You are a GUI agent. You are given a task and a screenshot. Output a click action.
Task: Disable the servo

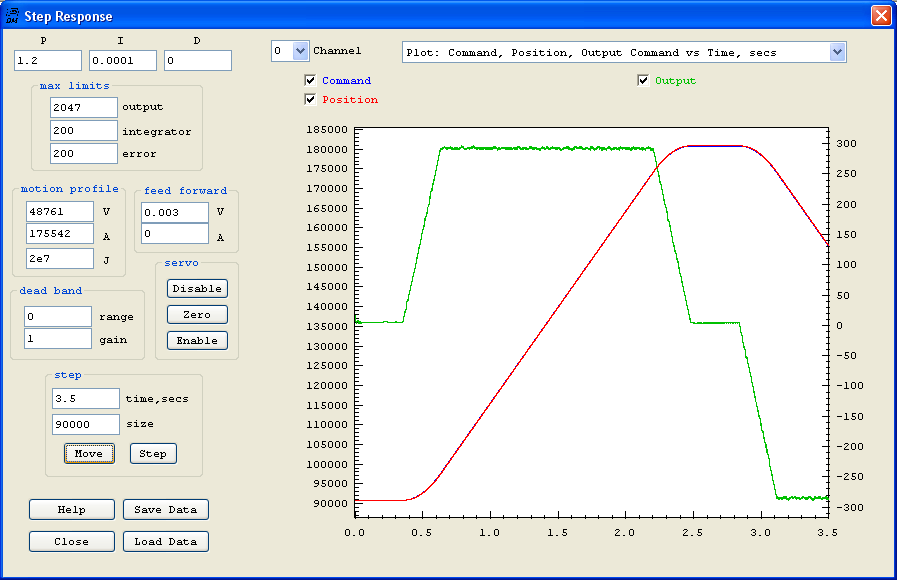click(197, 289)
